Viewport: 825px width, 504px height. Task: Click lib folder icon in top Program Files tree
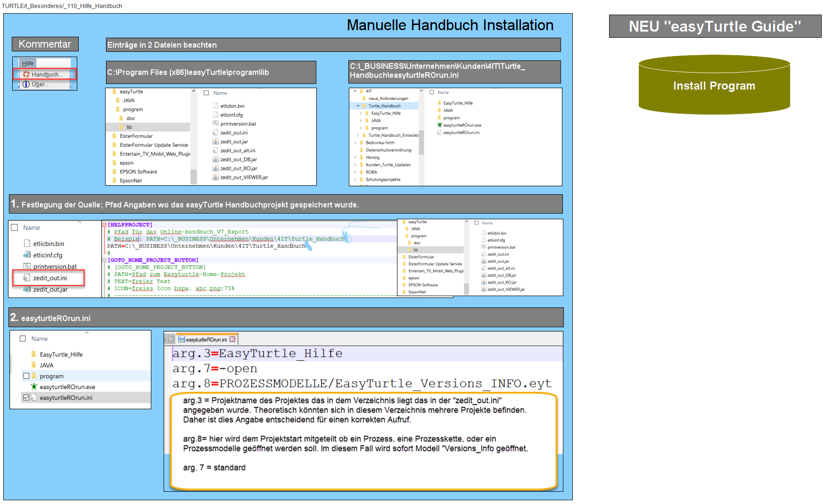[121, 127]
